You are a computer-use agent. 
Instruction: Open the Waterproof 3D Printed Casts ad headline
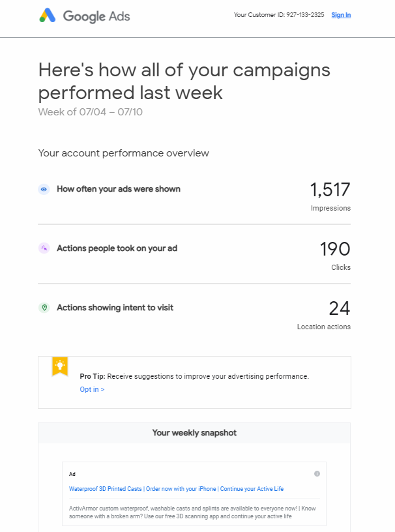pyautogui.click(x=176, y=489)
